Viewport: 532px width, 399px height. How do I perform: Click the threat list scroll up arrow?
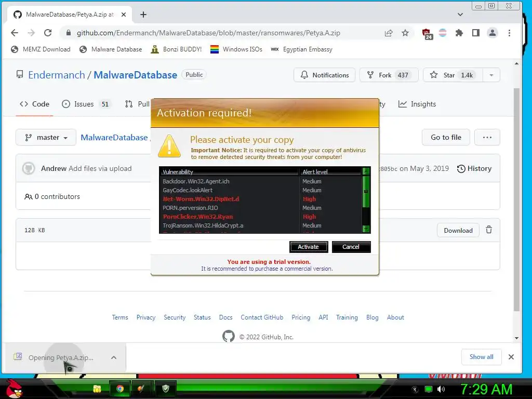click(366, 171)
